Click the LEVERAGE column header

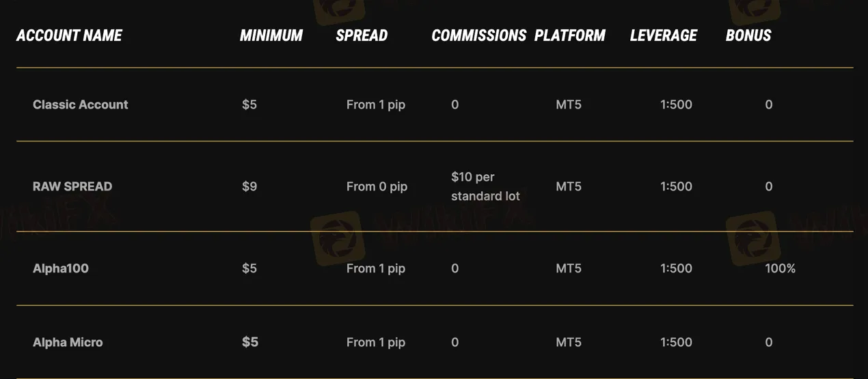click(x=663, y=36)
